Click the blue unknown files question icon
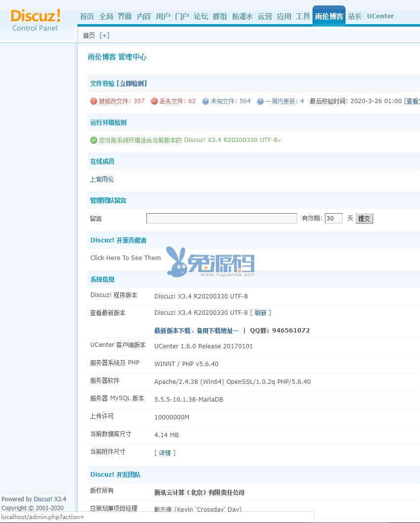 tap(206, 101)
